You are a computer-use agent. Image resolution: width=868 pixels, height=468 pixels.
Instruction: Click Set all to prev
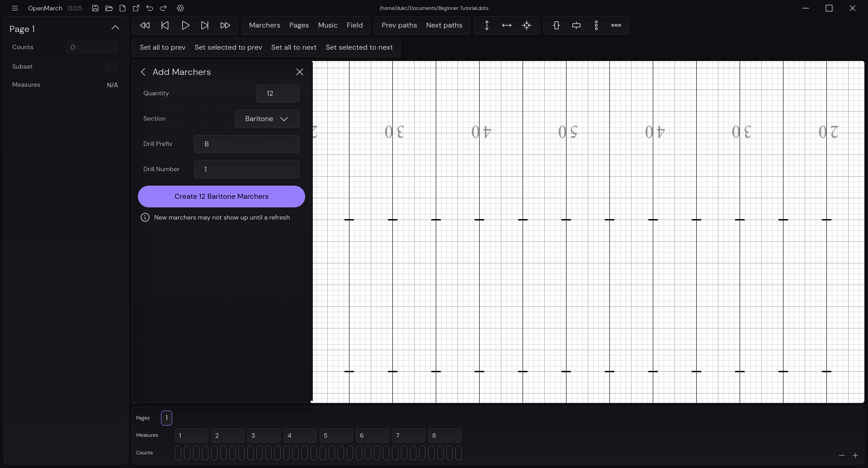point(162,47)
